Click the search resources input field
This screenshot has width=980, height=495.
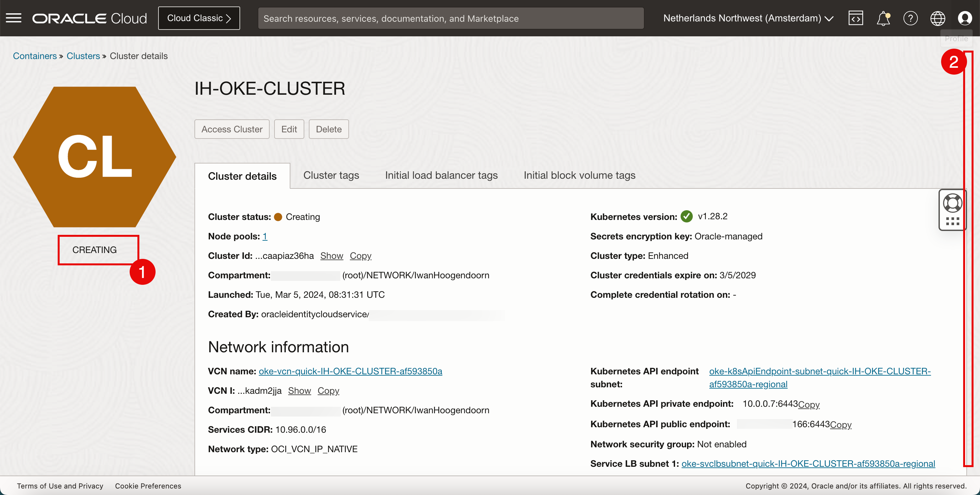pyautogui.click(x=450, y=18)
